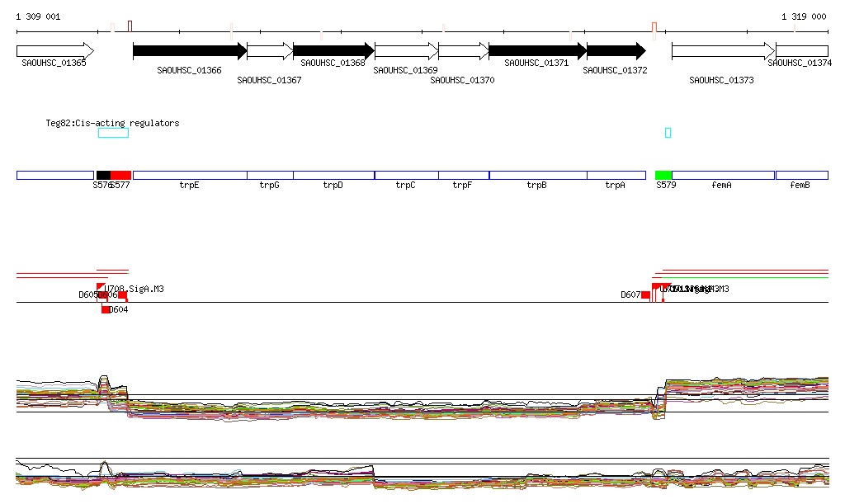Select the black S576 segment block

103,175
